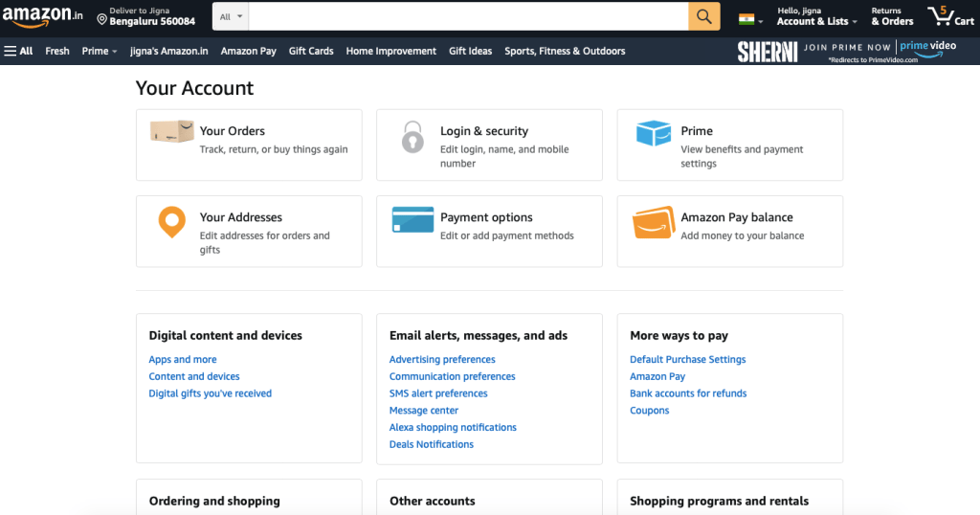Open the hamburger All menu icon
The width and height of the screenshot is (980, 515).
10,51
